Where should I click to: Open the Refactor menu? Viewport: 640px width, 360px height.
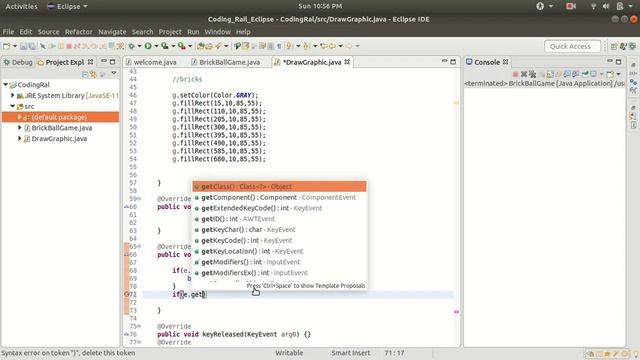coord(79,31)
